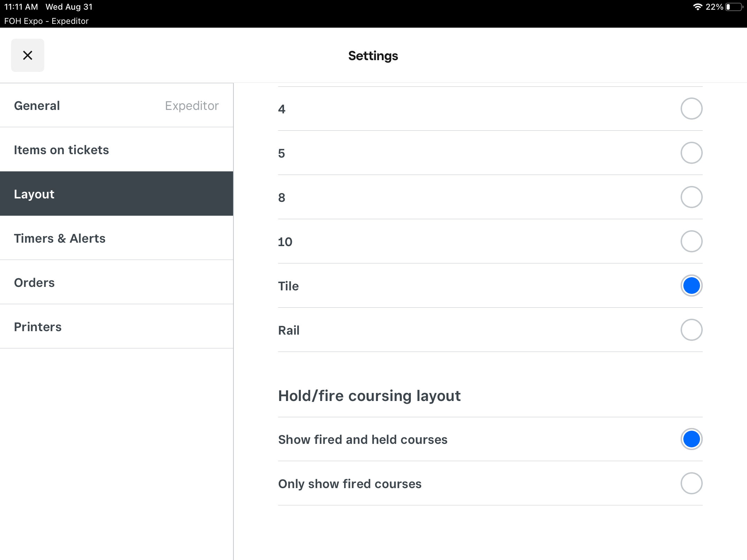Go to Timers & Alerts settings

[59, 238]
